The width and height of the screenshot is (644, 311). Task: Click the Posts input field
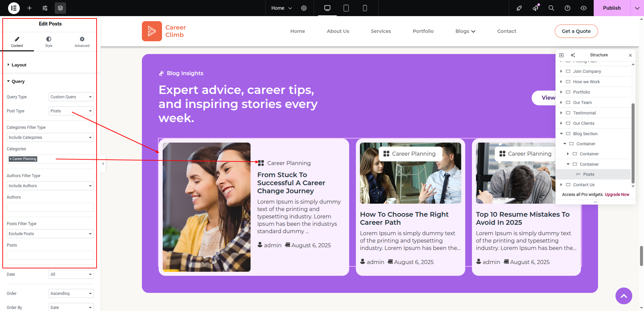(x=50, y=255)
